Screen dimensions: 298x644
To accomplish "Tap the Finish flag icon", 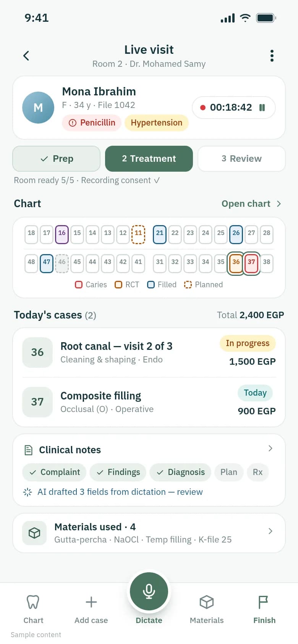I will tap(264, 602).
